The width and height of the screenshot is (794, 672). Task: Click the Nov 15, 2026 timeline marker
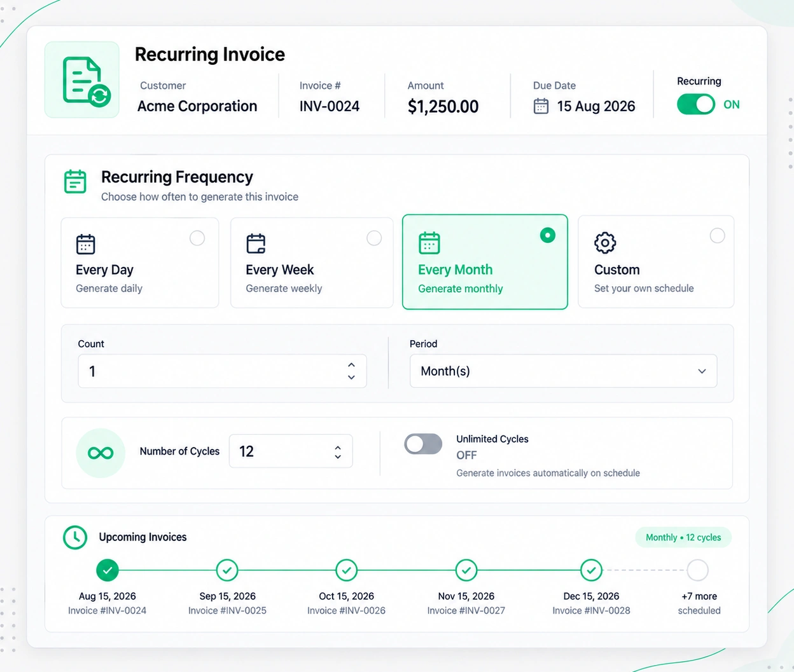pos(466,570)
